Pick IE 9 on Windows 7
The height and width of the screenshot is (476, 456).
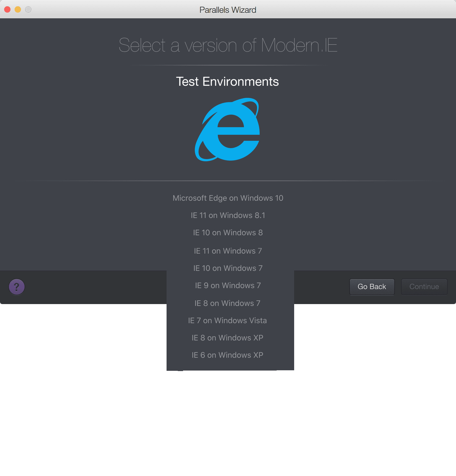(228, 285)
